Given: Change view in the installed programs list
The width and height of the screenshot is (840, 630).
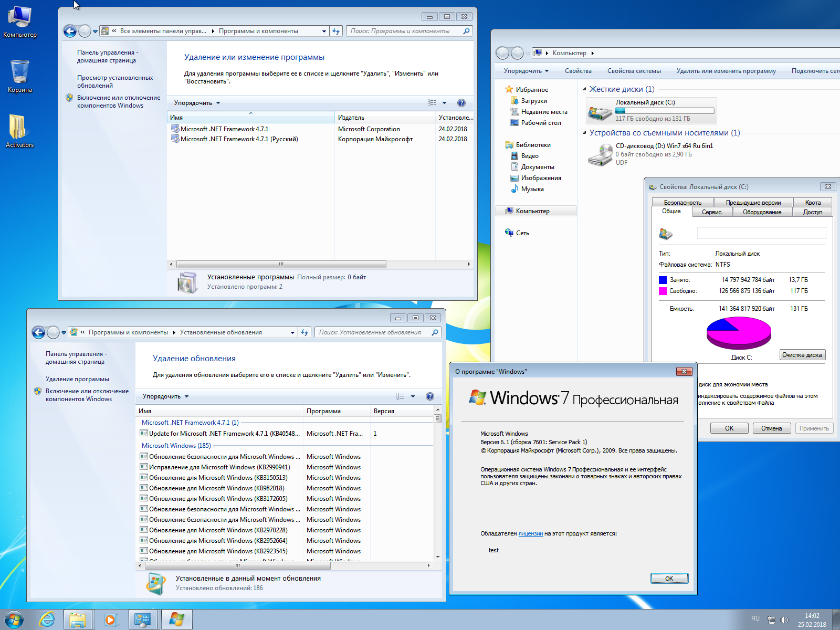Looking at the screenshot, I should tap(432, 103).
